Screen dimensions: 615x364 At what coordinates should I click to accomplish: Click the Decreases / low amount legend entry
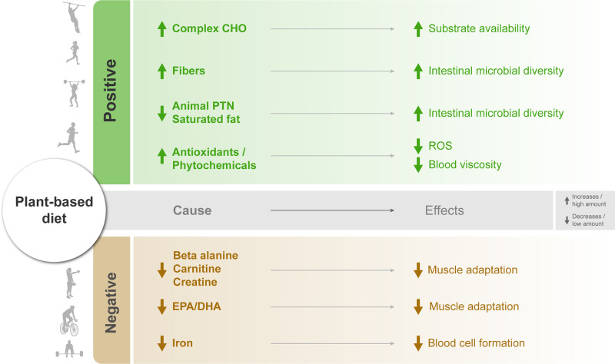click(585, 220)
